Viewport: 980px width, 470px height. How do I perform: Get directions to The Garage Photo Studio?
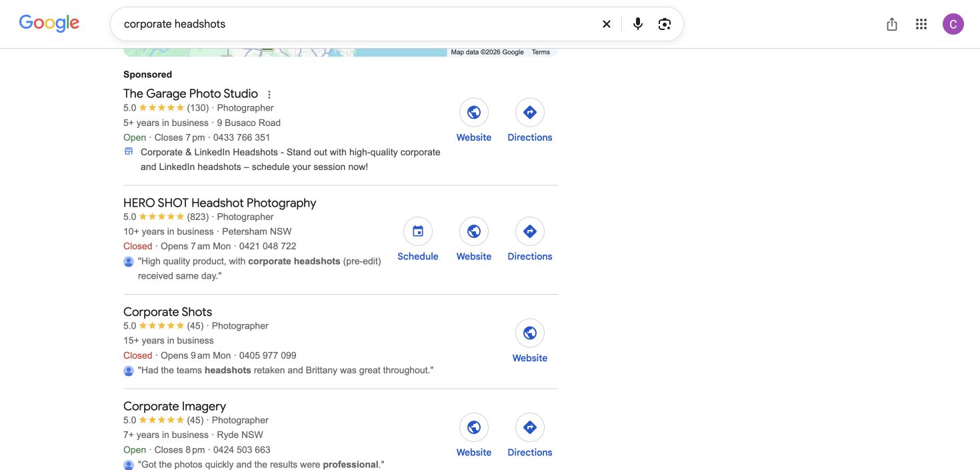pos(530,113)
